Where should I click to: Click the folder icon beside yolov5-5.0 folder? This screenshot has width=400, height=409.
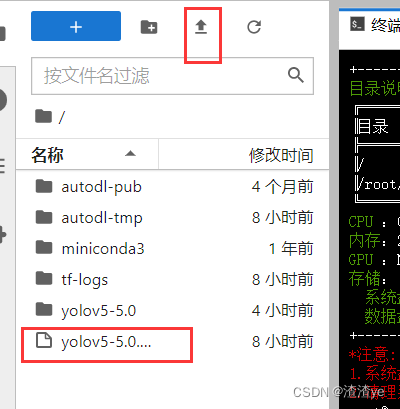44,310
